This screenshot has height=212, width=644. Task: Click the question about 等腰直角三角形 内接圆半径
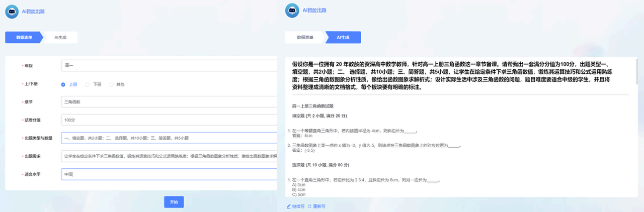(355, 131)
